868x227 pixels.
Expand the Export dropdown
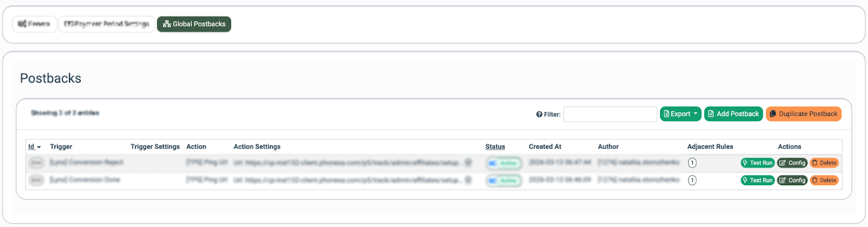[x=680, y=114]
